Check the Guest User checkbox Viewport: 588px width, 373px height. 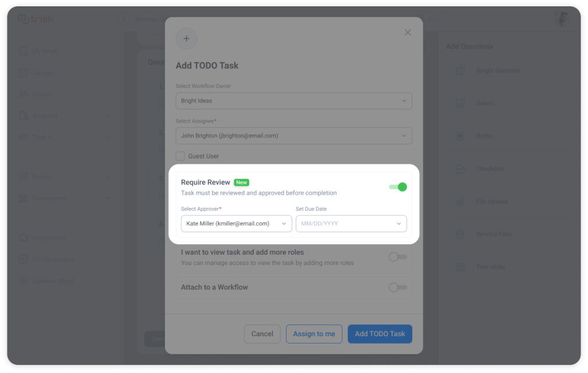click(x=180, y=155)
